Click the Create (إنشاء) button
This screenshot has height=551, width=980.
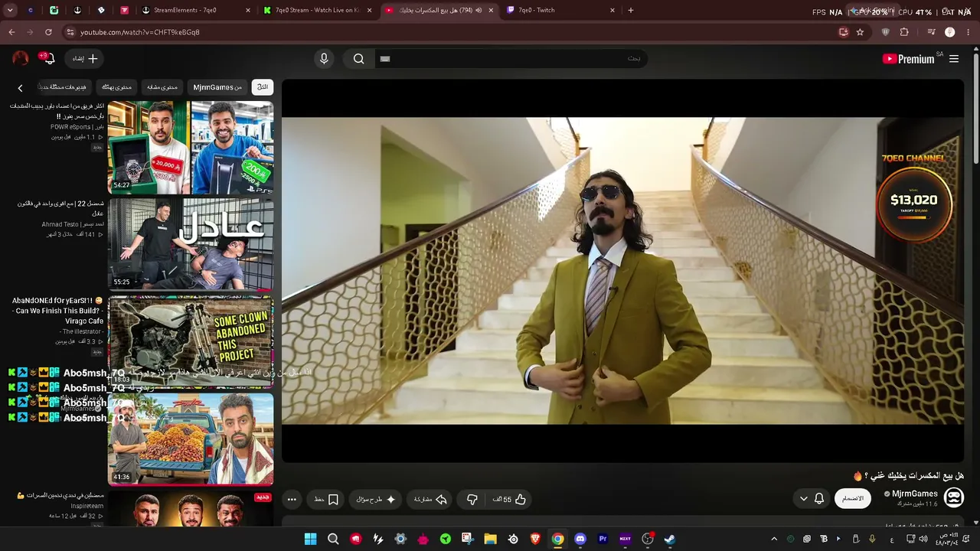pyautogui.click(x=84, y=59)
